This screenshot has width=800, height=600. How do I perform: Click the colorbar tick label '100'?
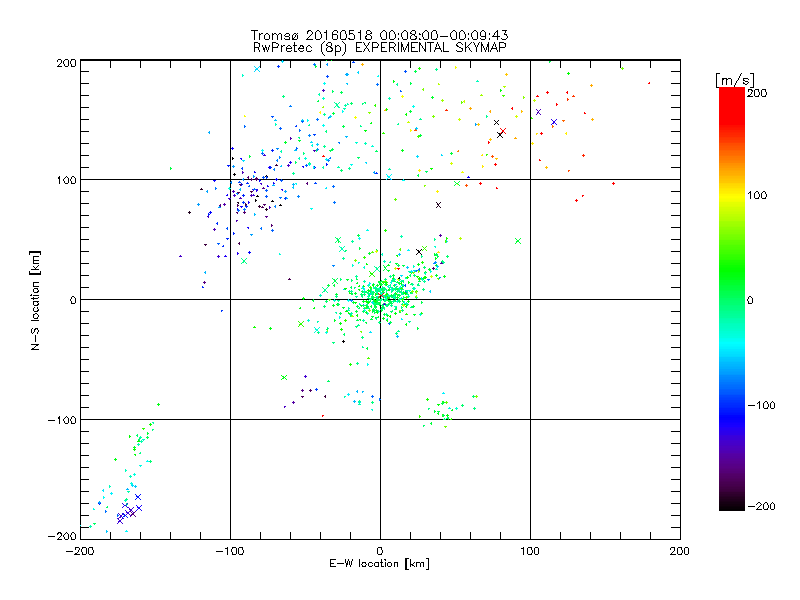757,195
